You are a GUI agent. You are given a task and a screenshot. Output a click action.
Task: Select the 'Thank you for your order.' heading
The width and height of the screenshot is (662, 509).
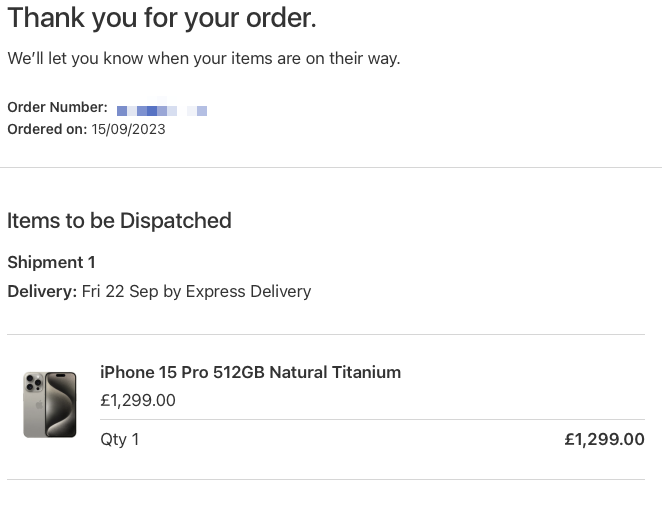click(162, 18)
